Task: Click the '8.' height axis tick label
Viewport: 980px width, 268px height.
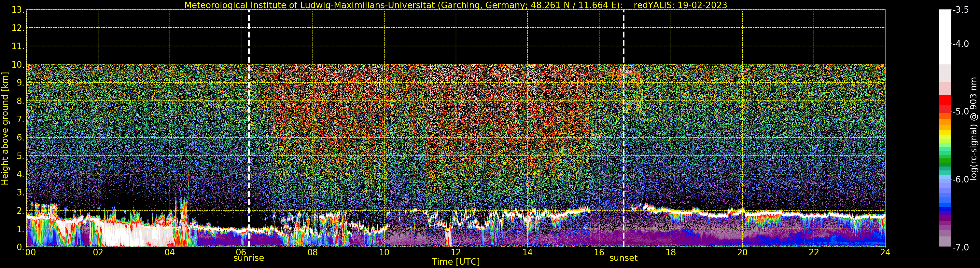Action: tap(20, 101)
